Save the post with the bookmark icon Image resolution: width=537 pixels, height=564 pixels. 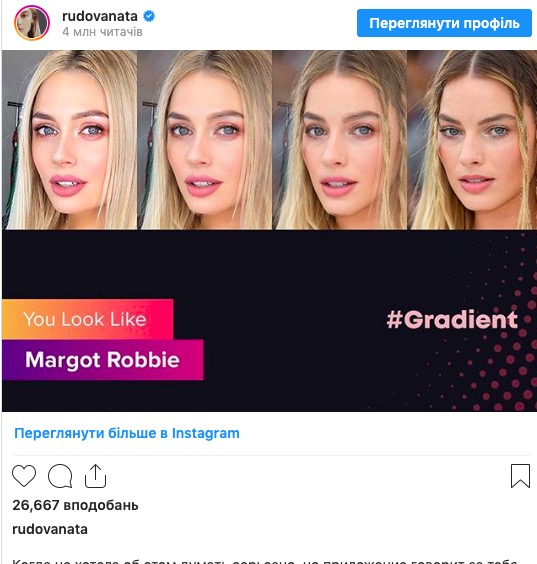pos(520,476)
